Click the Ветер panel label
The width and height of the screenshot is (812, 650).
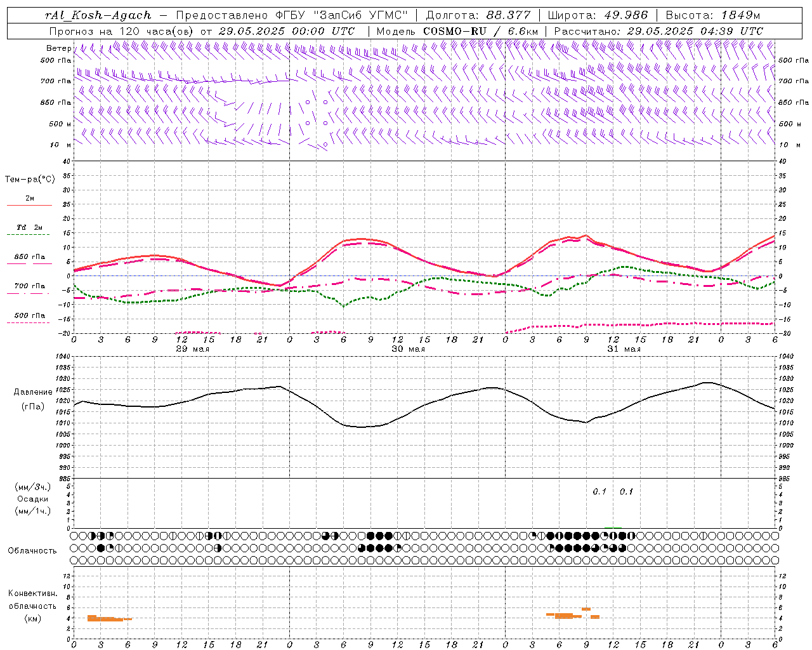(x=58, y=48)
